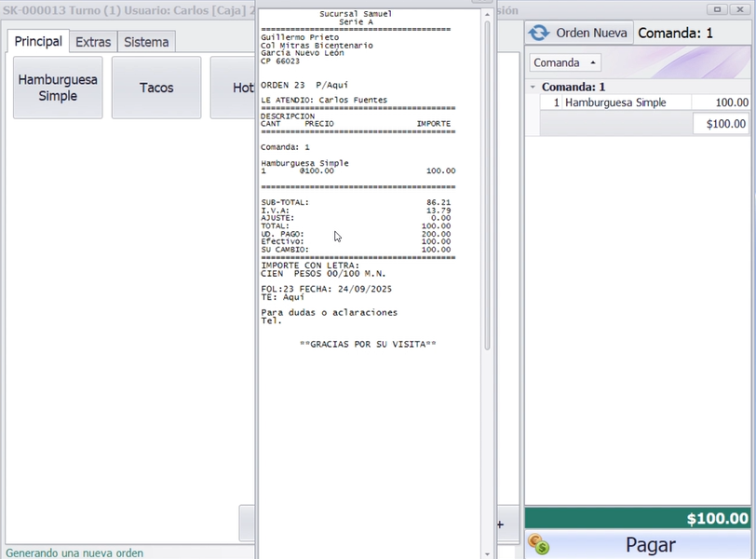The height and width of the screenshot is (559, 756).
Task: Click the Orden Nueva refresh icon
Action: [539, 33]
